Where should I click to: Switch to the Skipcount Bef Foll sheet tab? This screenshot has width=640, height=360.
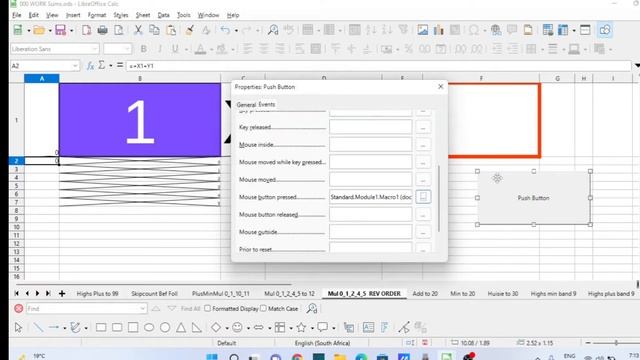click(x=154, y=293)
